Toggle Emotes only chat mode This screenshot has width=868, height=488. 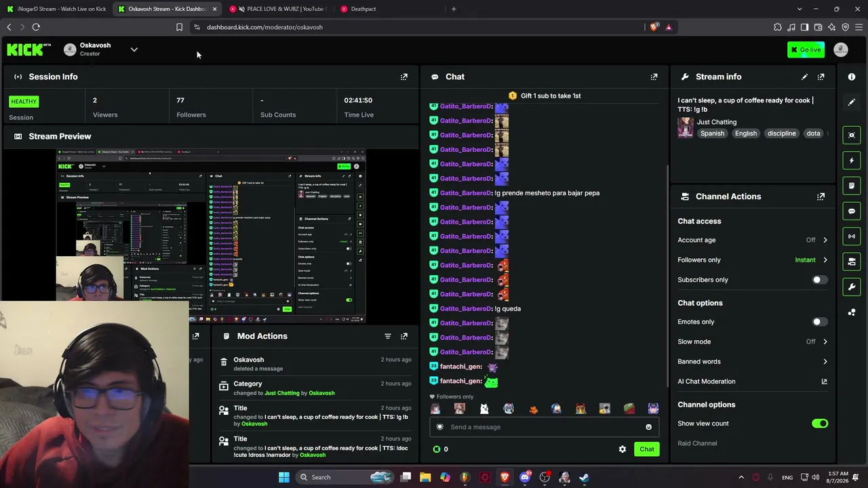tap(820, 322)
